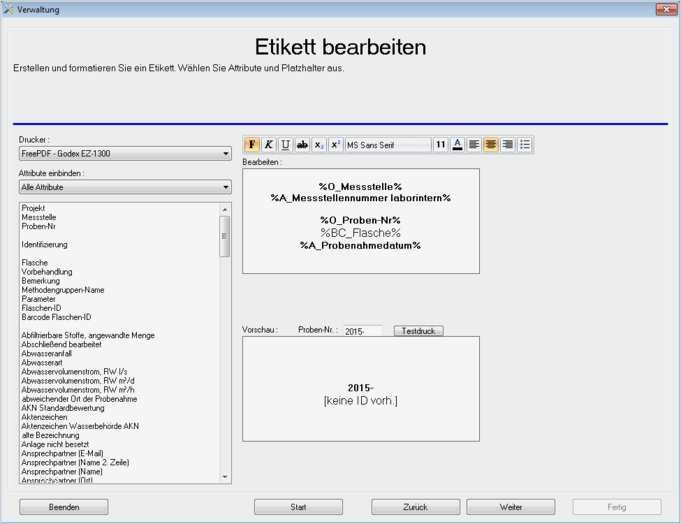Select 'Flasche' in the attribute list

35,263
